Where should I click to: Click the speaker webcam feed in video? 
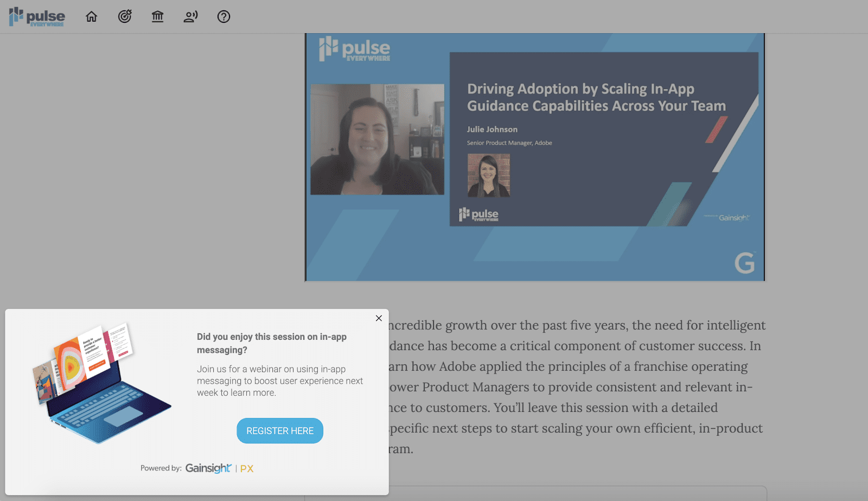(x=377, y=139)
